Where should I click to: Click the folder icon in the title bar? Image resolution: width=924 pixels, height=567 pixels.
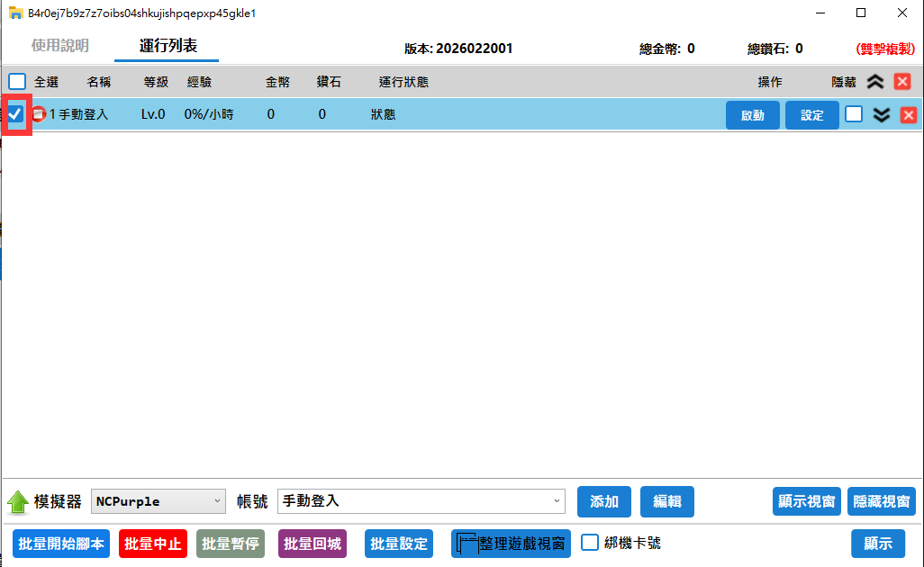coord(15,13)
